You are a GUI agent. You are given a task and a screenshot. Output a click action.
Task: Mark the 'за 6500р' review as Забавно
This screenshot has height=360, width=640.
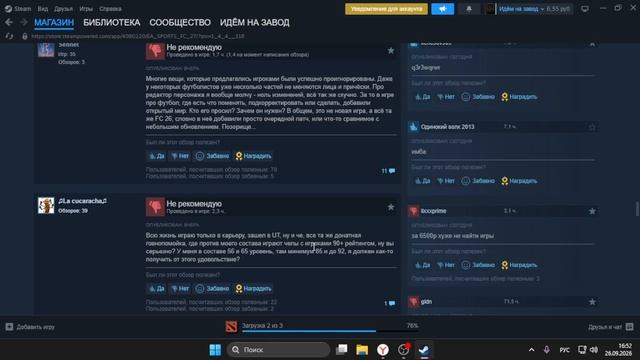point(478,265)
